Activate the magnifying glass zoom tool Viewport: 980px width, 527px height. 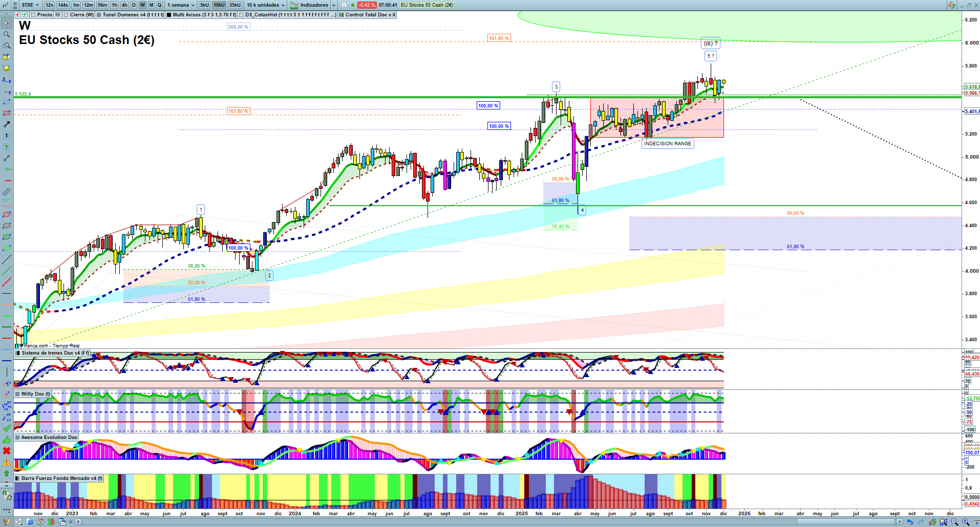(7, 34)
